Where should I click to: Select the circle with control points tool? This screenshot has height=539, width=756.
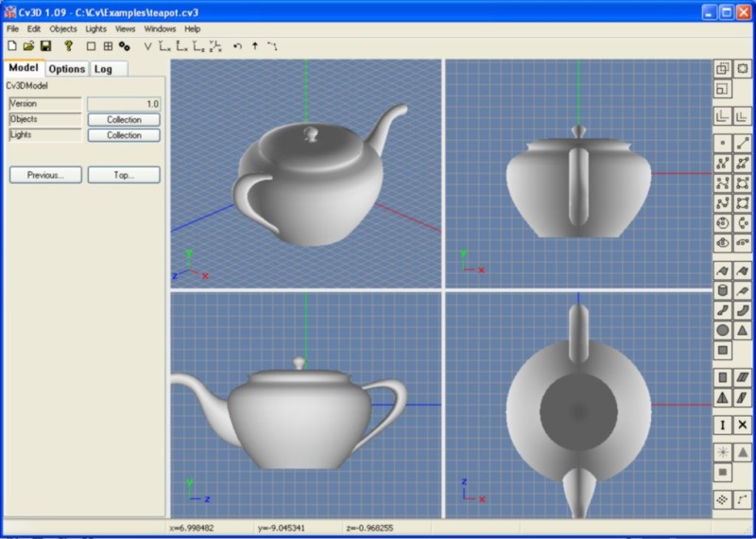tap(722, 223)
